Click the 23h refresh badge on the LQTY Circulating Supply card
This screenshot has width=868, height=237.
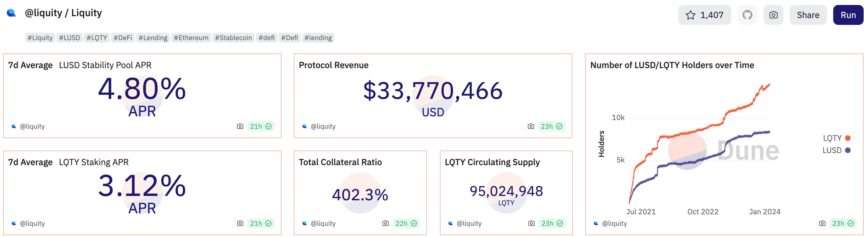[x=552, y=224]
